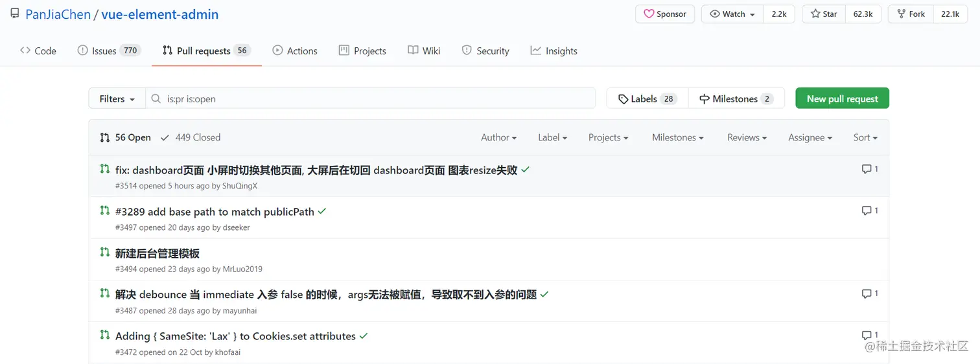Click the is:pr is:open search field
The width and height of the screenshot is (980, 364).
click(x=371, y=98)
